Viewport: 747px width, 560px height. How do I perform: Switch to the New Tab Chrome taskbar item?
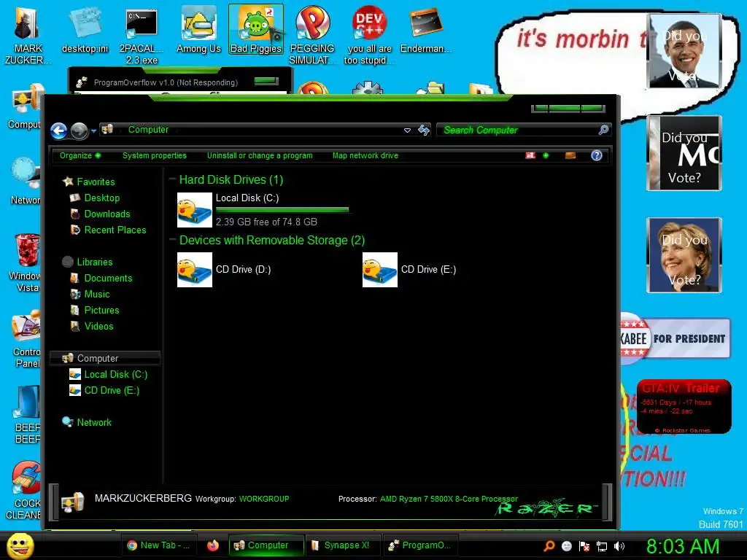click(x=159, y=545)
